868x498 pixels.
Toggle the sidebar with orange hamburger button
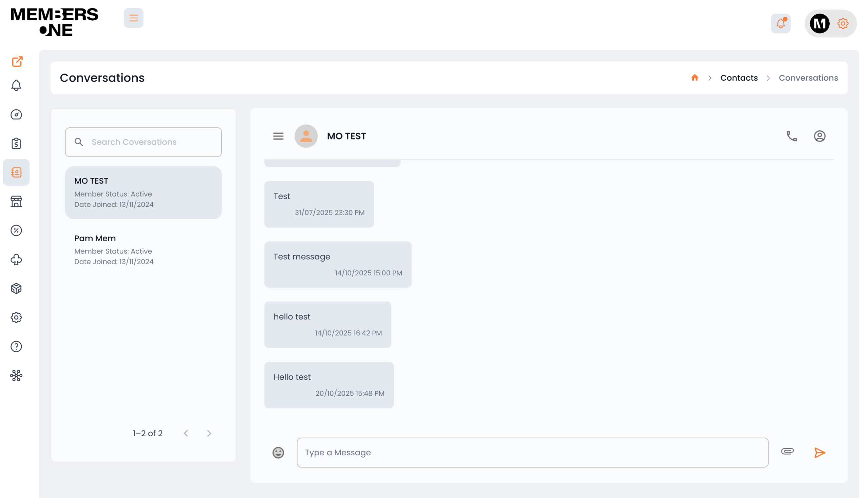click(x=134, y=18)
